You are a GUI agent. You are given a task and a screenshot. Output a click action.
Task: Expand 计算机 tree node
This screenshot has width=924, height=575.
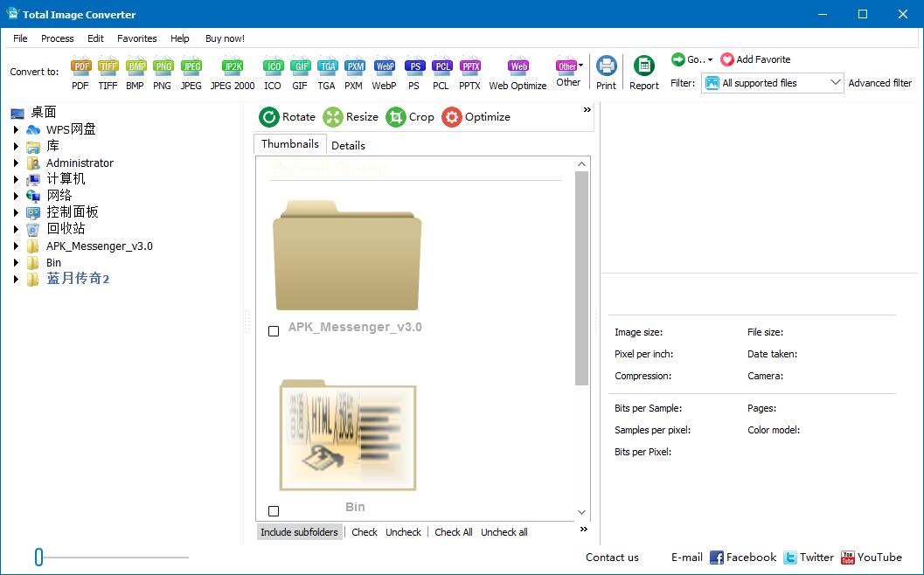pyautogui.click(x=17, y=179)
